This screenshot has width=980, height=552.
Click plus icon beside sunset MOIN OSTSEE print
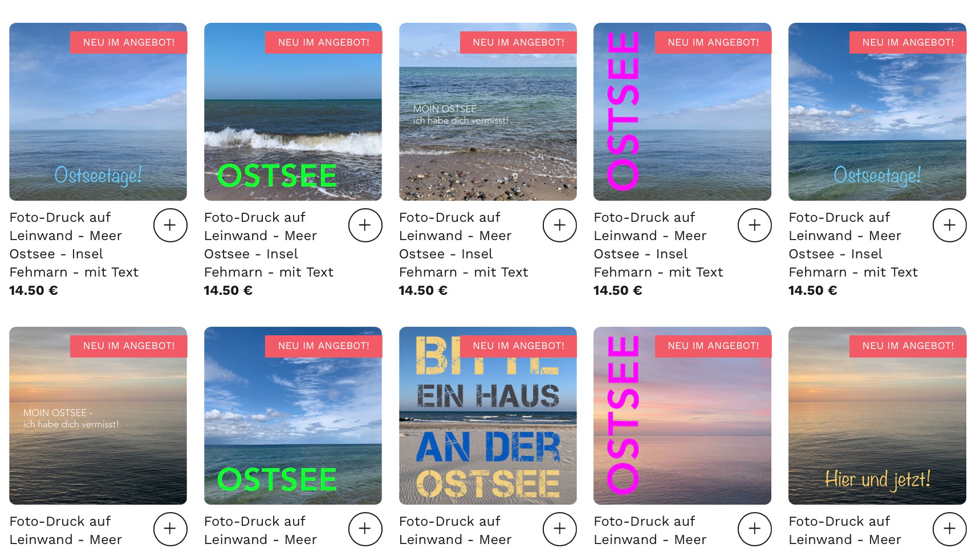pyautogui.click(x=170, y=529)
